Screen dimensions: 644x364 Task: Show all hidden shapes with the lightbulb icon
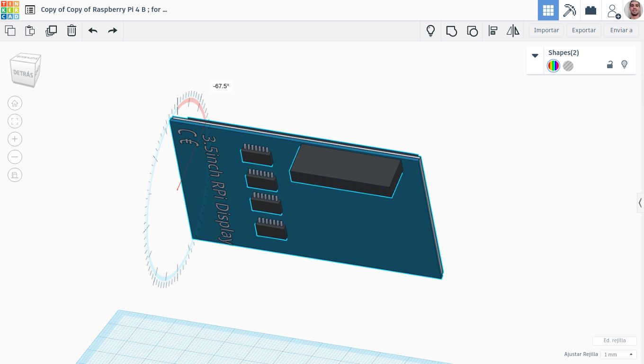(x=430, y=31)
